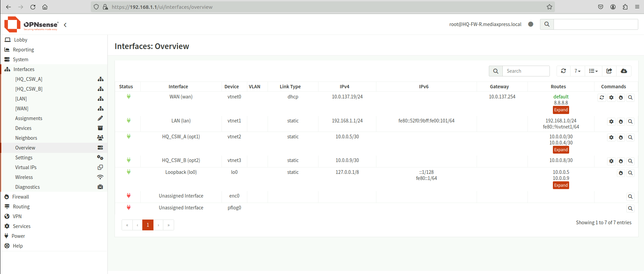The height and width of the screenshot is (274, 644).
Task: Refresh the interfaces table
Action: coord(563,71)
